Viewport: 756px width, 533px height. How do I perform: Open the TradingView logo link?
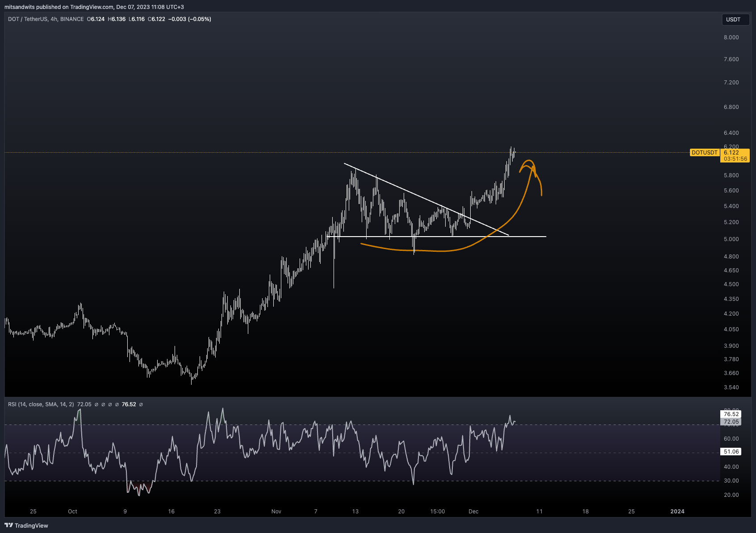coord(26,525)
